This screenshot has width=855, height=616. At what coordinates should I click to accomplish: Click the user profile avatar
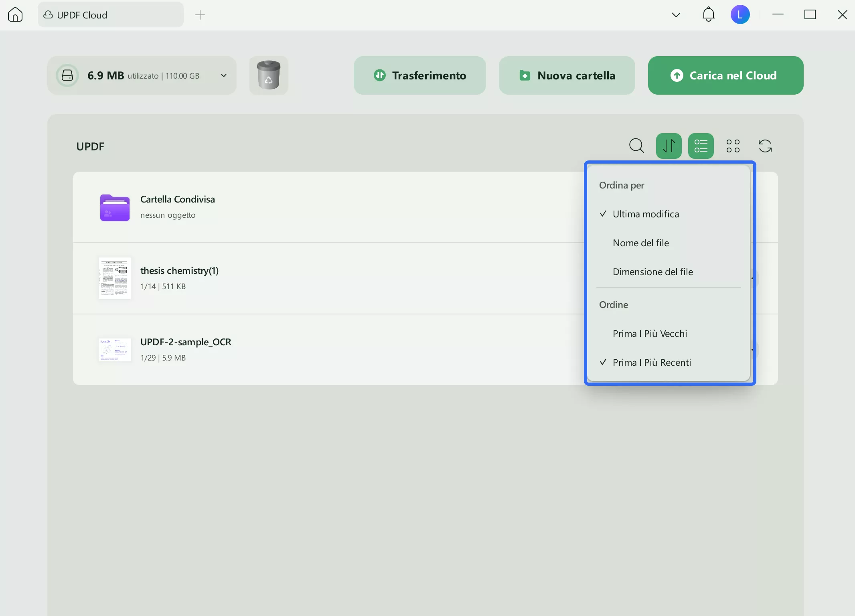[740, 15]
